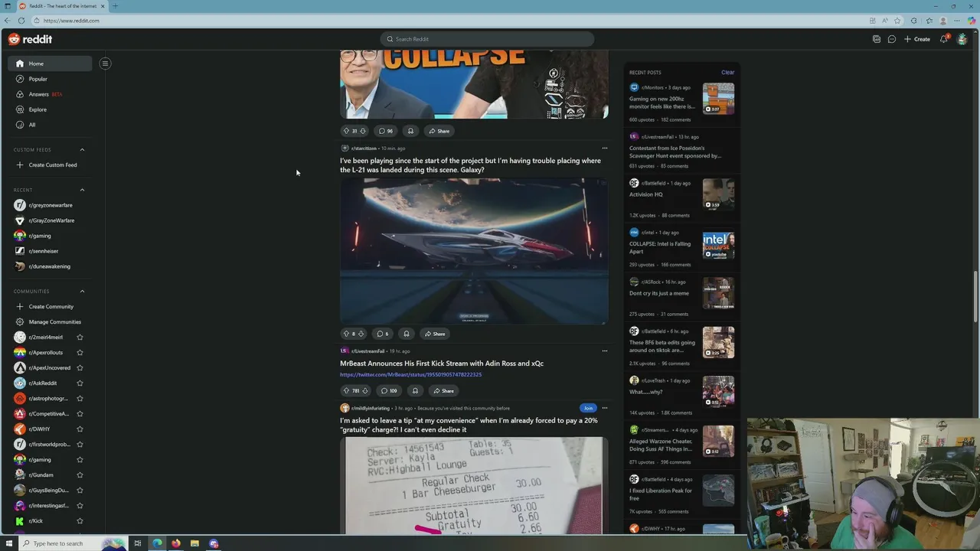Open the MrBeast twitter status link
The width and height of the screenshot is (980, 551).
[x=410, y=375]
